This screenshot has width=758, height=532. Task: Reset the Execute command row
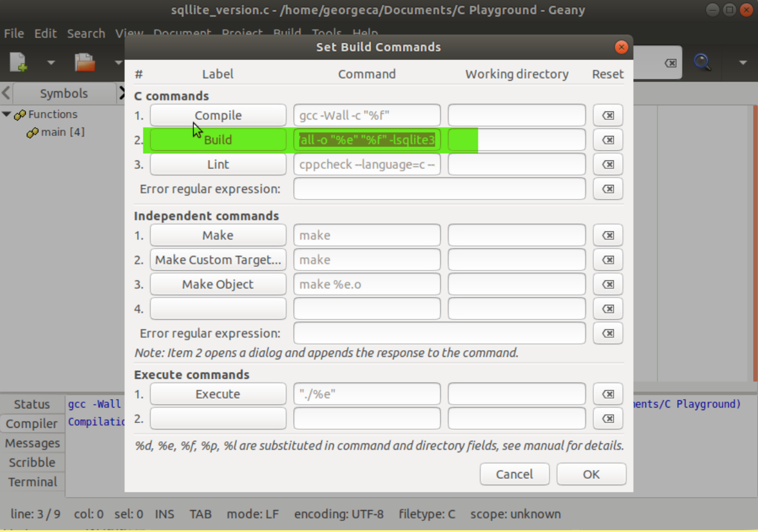(608, 394)
